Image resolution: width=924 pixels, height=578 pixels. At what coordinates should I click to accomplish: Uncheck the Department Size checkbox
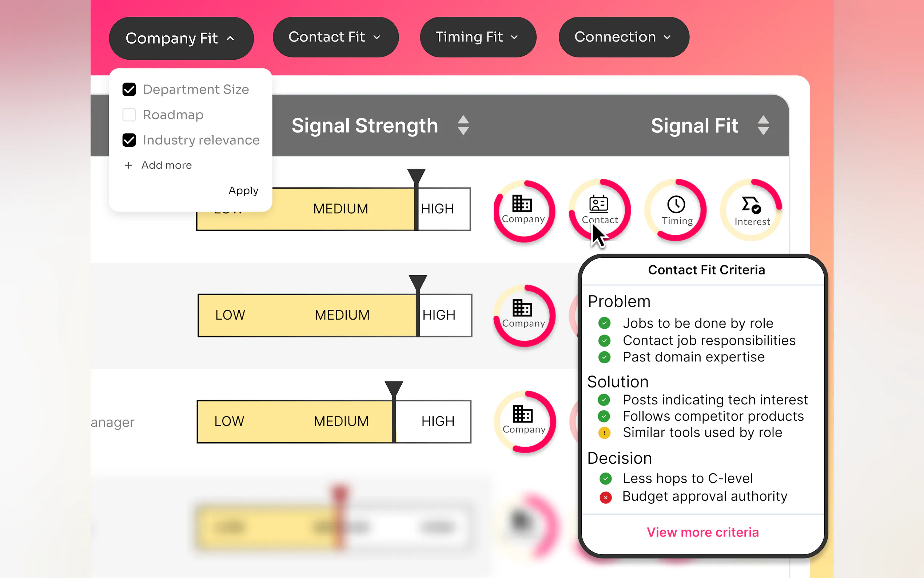129,90
